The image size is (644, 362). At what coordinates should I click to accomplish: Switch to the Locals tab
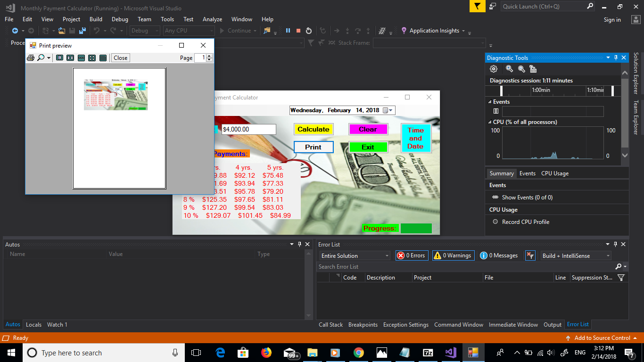(x=33, y=324)
